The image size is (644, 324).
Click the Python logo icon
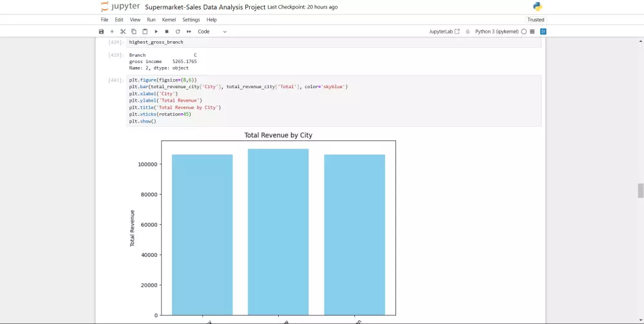coord(538,6)
